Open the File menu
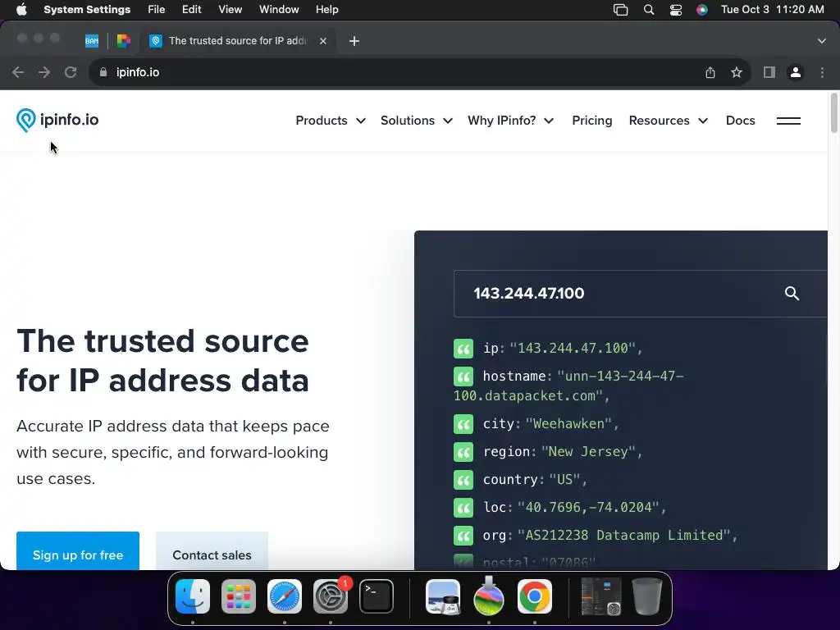 tap(157, 10)
